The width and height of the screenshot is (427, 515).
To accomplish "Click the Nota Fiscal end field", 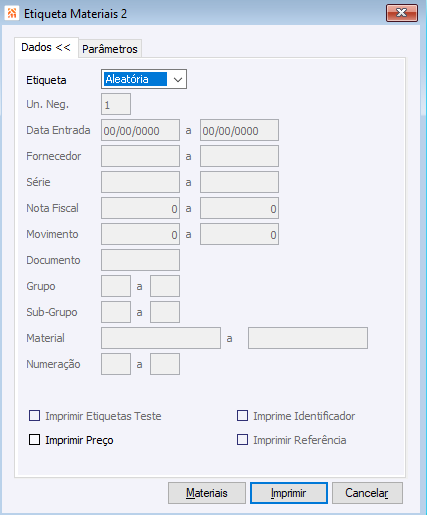I will [x=239, y=208].
